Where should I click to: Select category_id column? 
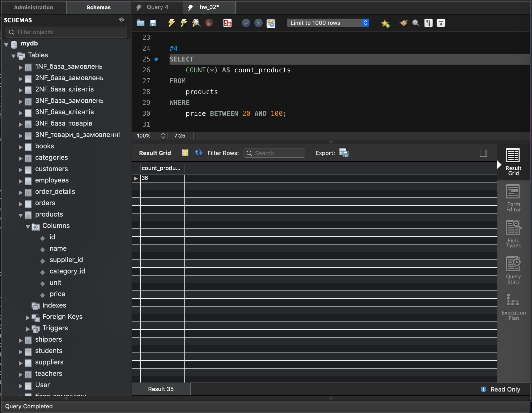click(67, 271)
